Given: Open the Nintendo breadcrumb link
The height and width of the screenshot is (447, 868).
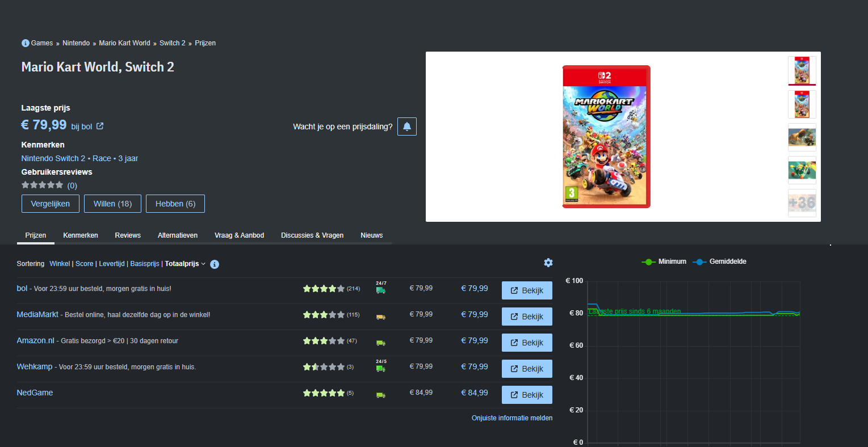Looking at the screenshot, I should point(76,43).
